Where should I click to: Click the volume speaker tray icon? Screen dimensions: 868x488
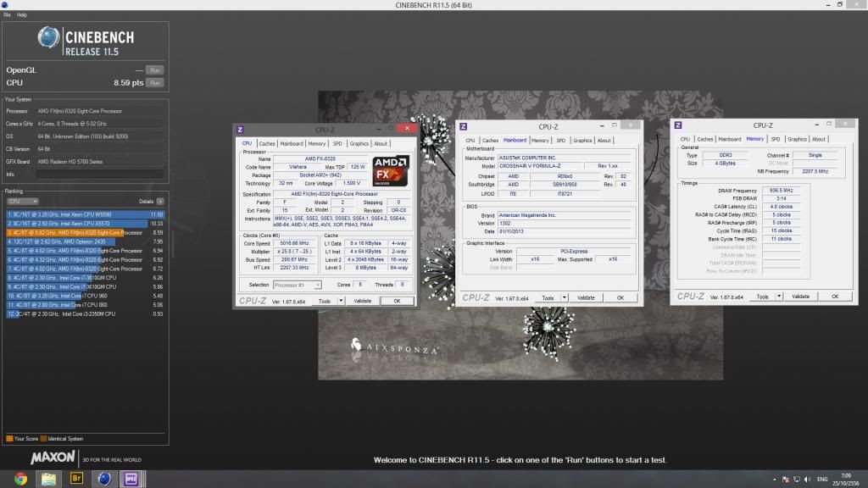click(x=807, y=480)
